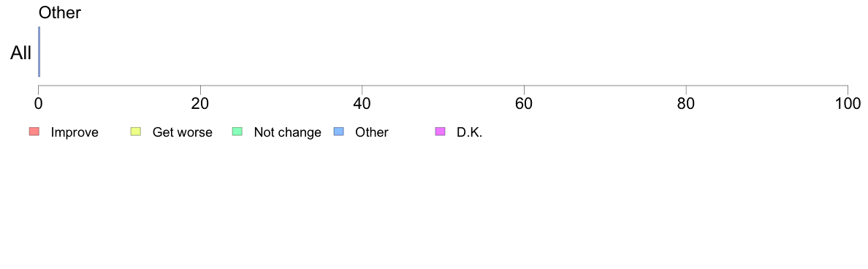
Task: Click the All row label
Action: (21, 53)
